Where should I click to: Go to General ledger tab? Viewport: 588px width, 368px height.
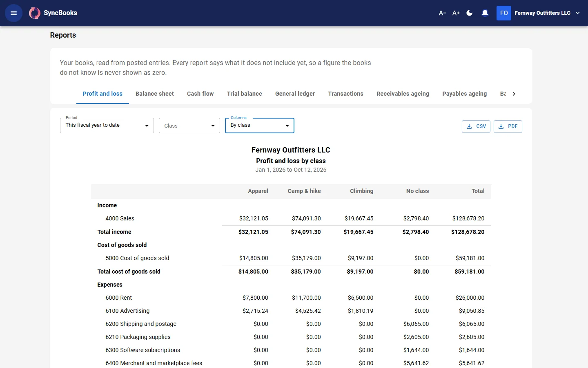point(295,94)
